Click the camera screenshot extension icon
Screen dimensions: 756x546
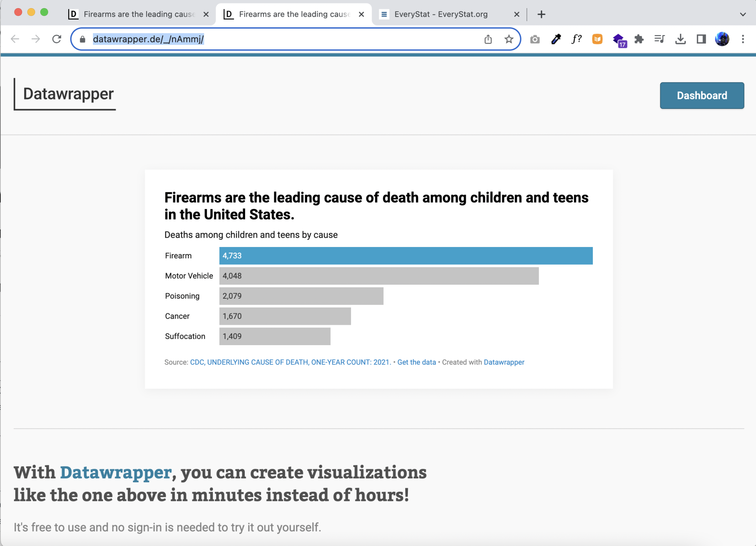[x=535, y=39]
